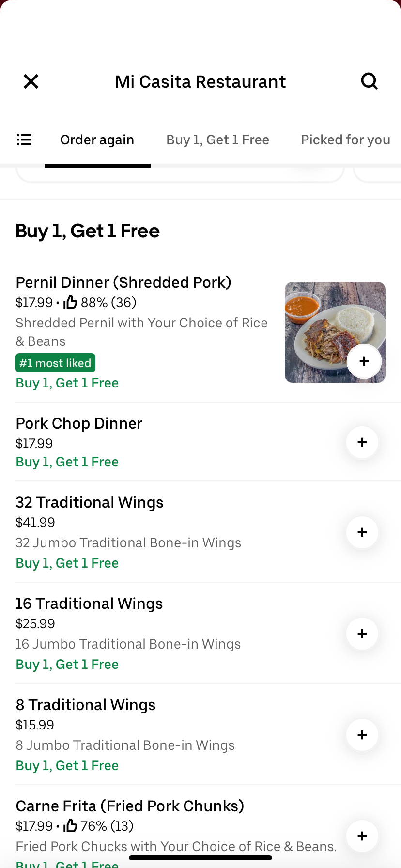
Task: Select the 8 Traditional Wings title
Action: click(x=86, y=705)
